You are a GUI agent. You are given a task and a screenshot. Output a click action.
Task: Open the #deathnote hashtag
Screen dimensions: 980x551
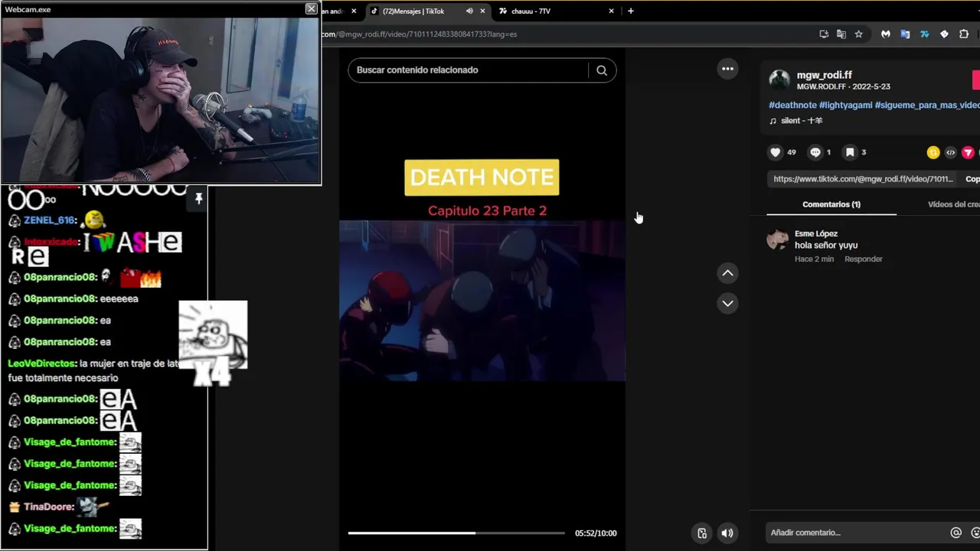pos(792,105)
